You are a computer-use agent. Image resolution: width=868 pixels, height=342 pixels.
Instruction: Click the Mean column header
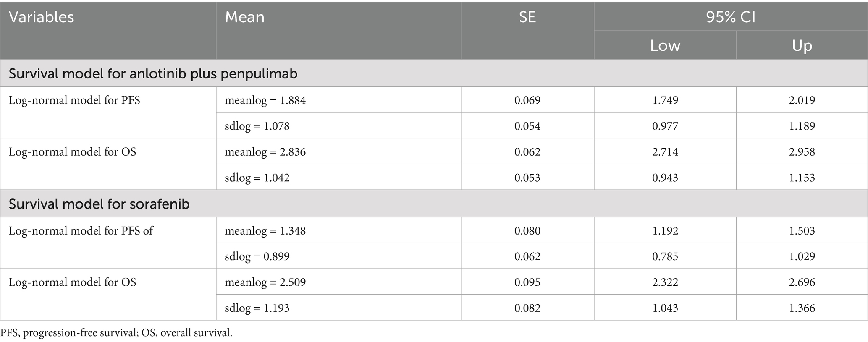coord(244,17)
